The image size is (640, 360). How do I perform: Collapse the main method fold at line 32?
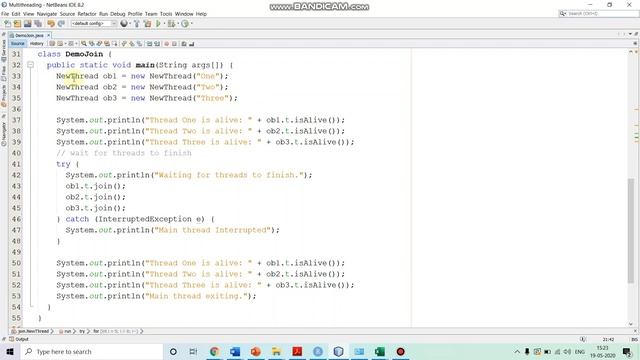[x=30, y=65]
